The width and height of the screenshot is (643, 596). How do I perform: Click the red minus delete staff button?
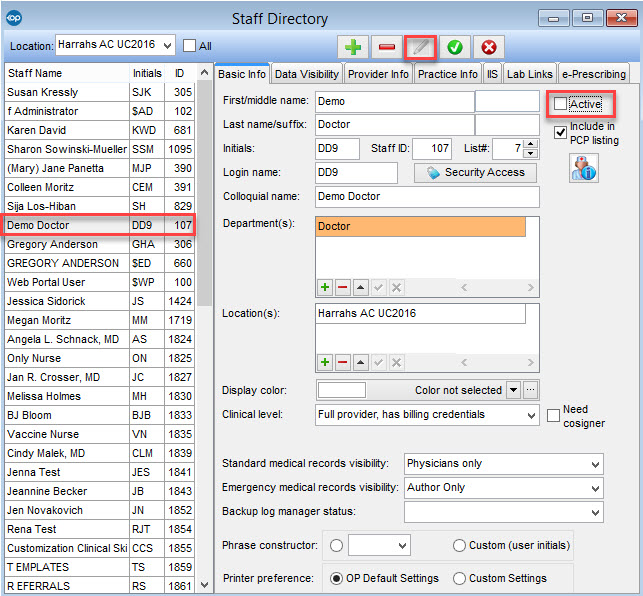(x=387, y=47)
